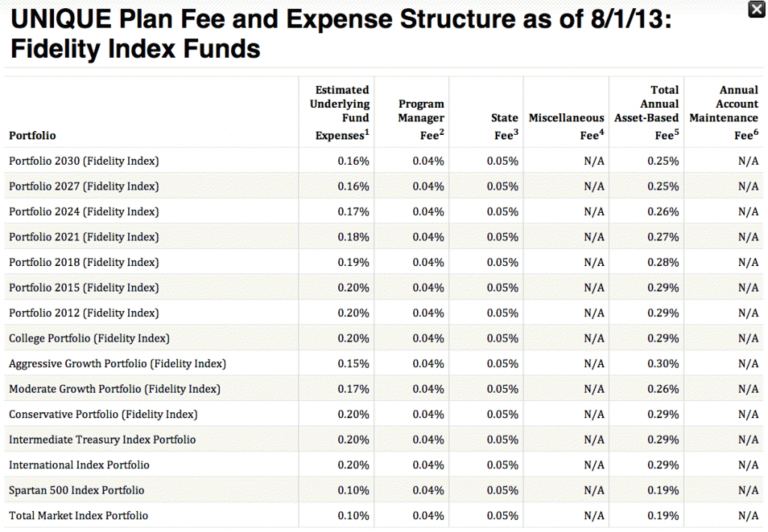
Task: Click Total Annual Asset-Based Fee header
Action: pos(646,112)
